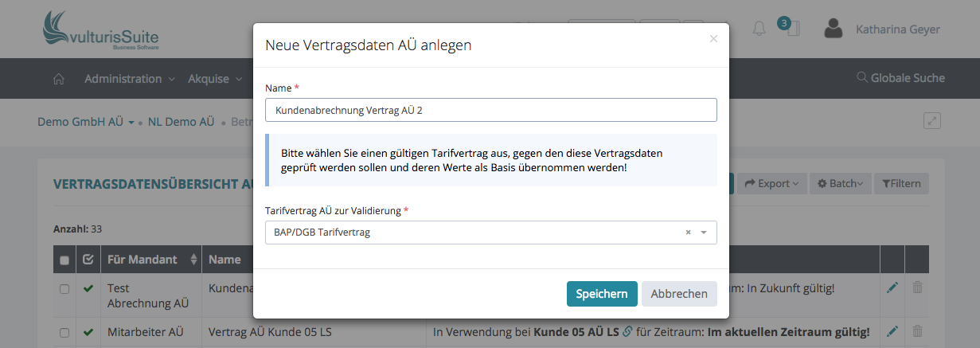Screen dimensions: 980x348
Task: Toggle the select-all checkbox in table header
Action: coord(64,260)
